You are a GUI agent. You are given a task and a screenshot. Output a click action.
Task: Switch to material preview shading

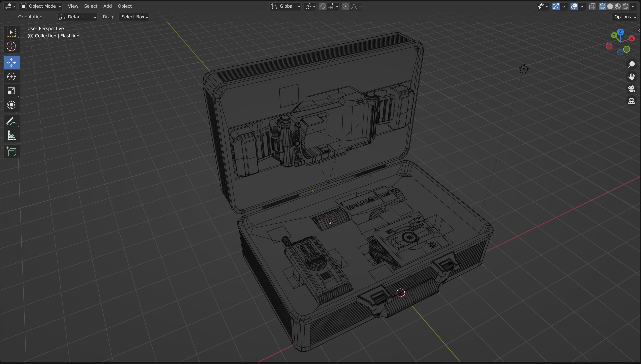[x=618, y=6]
